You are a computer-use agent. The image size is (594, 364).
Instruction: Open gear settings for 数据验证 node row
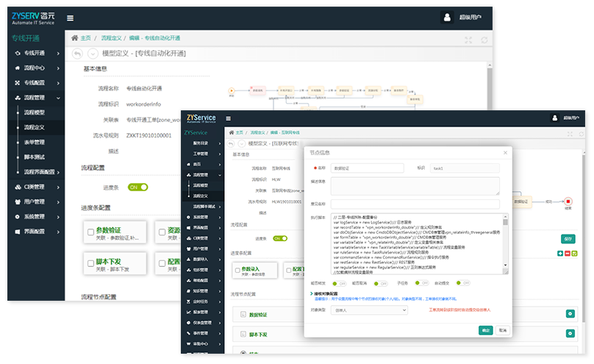tap(570, 314)
